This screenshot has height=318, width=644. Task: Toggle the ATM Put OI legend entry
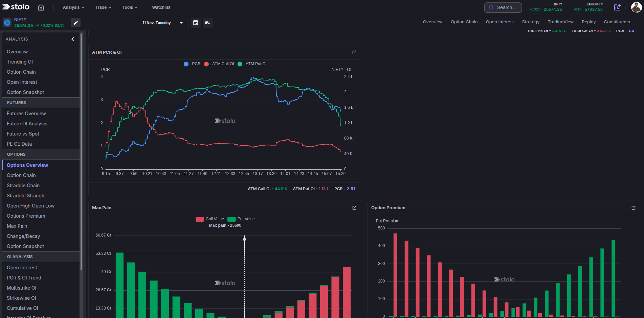[252, 64]
